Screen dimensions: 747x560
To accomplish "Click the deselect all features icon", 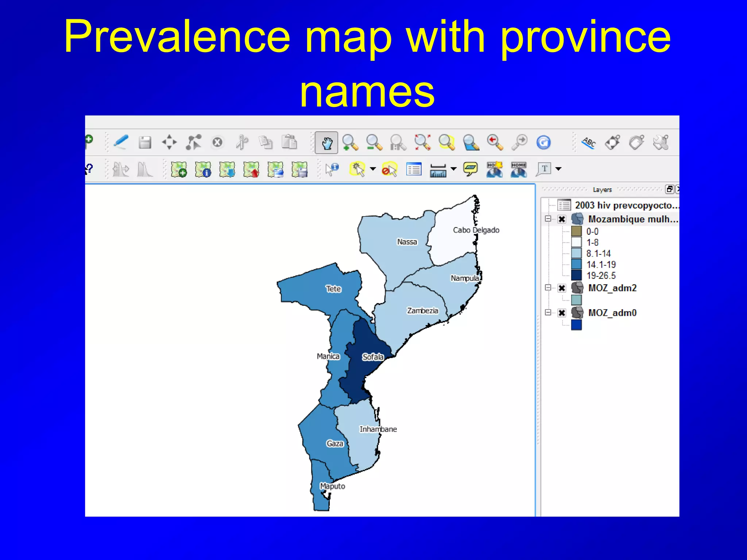I will [x=389, y=169].
